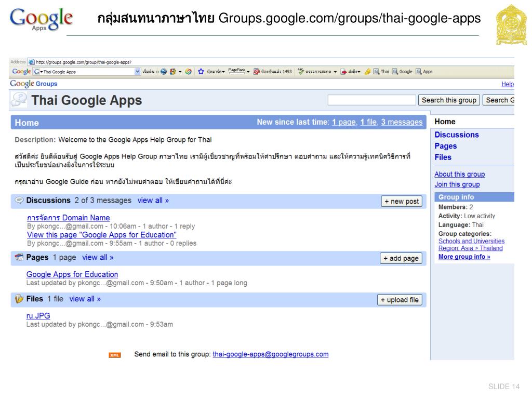
Task: Open the 1 file new link
Action: [368, 122]
